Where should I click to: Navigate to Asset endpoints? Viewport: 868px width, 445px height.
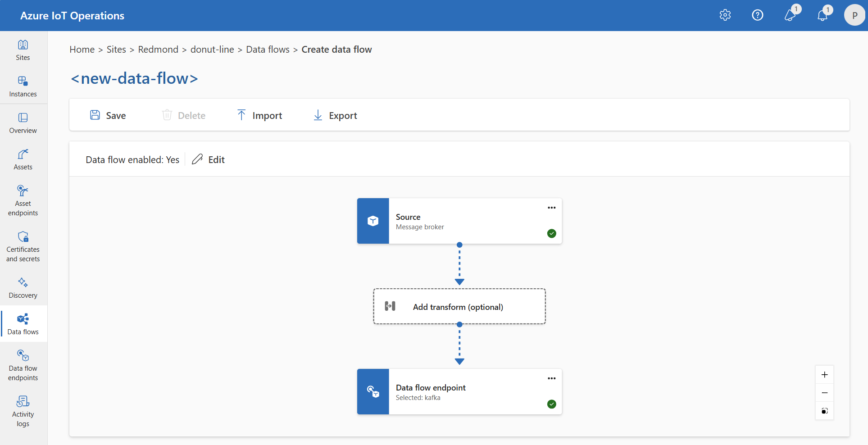23,200
